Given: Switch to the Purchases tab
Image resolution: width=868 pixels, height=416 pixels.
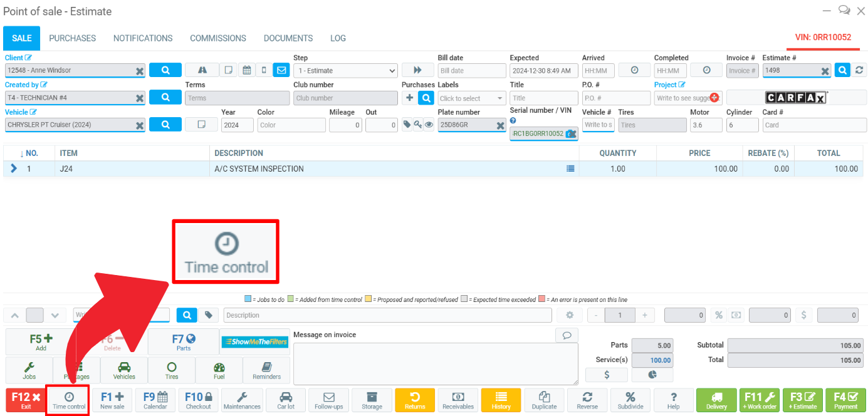Looking at the screenshot, I should point(73,38).
